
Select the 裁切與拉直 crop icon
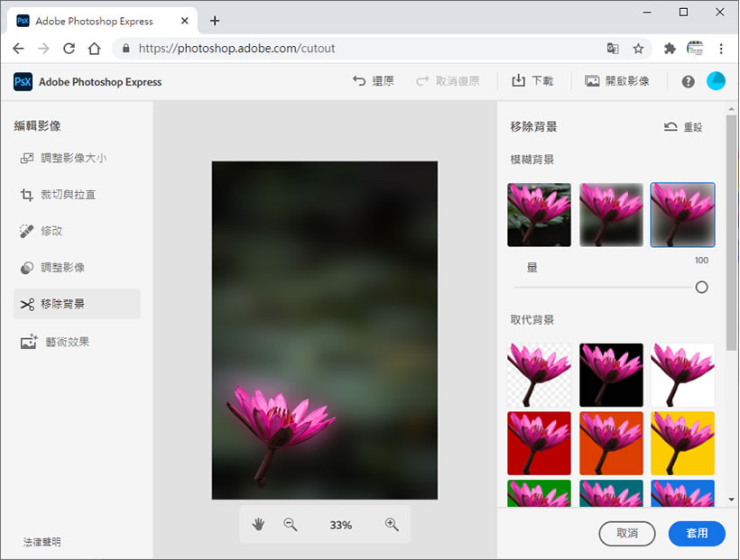pos(27,195)
